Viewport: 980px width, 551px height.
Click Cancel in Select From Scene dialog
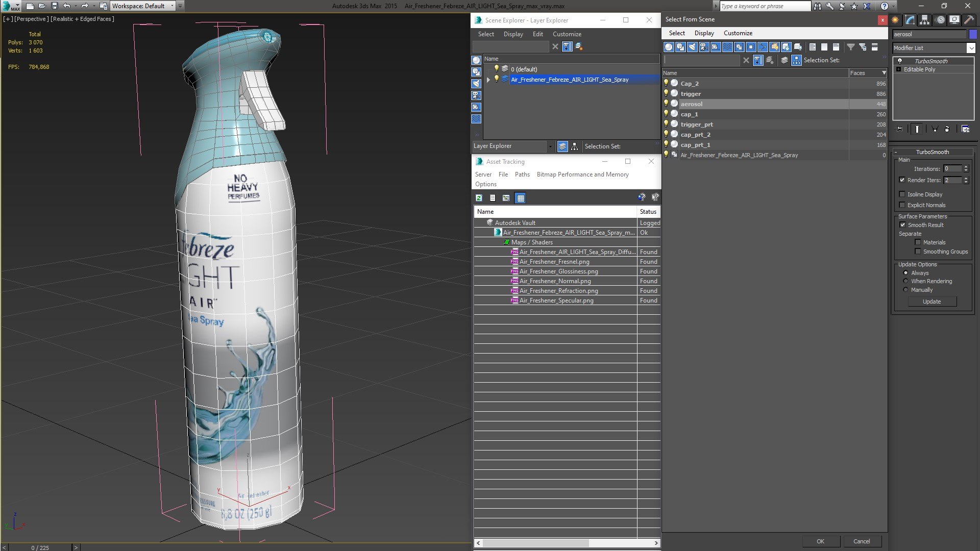click(862, 541)
